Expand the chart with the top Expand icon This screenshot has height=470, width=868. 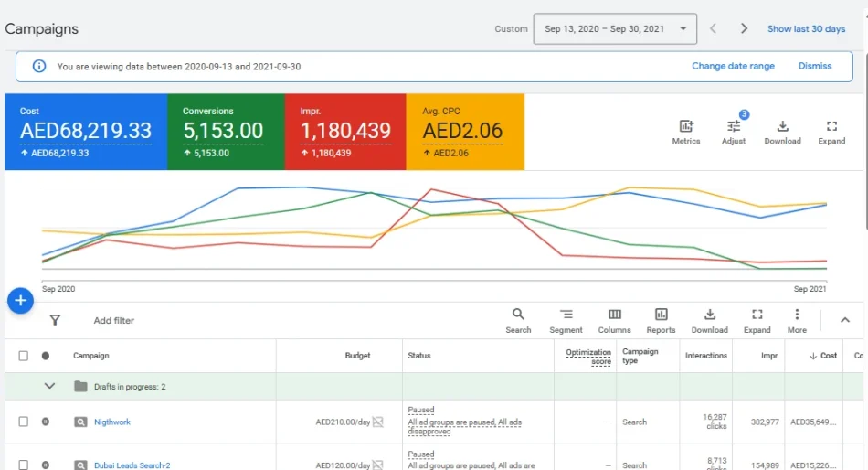[831, 126]
